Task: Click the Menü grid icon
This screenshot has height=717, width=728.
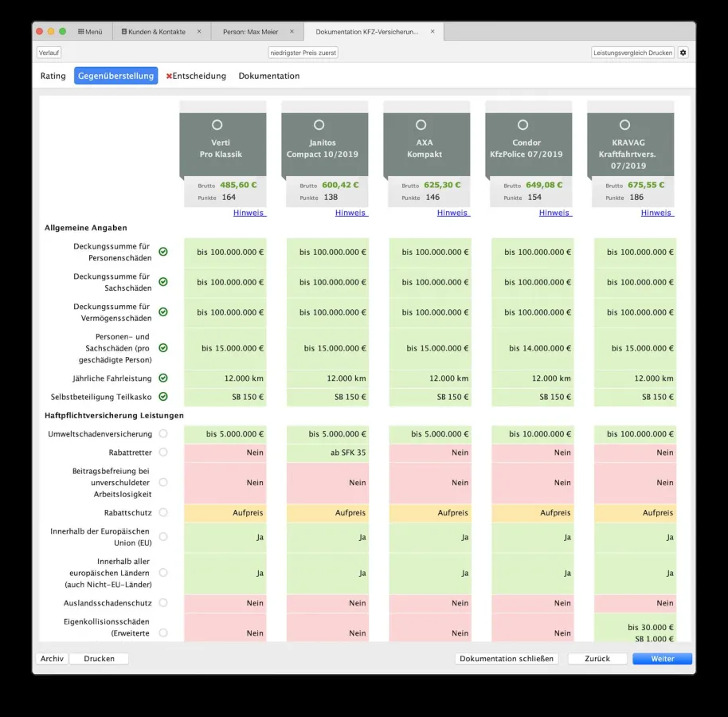Action: click(81, 32)
